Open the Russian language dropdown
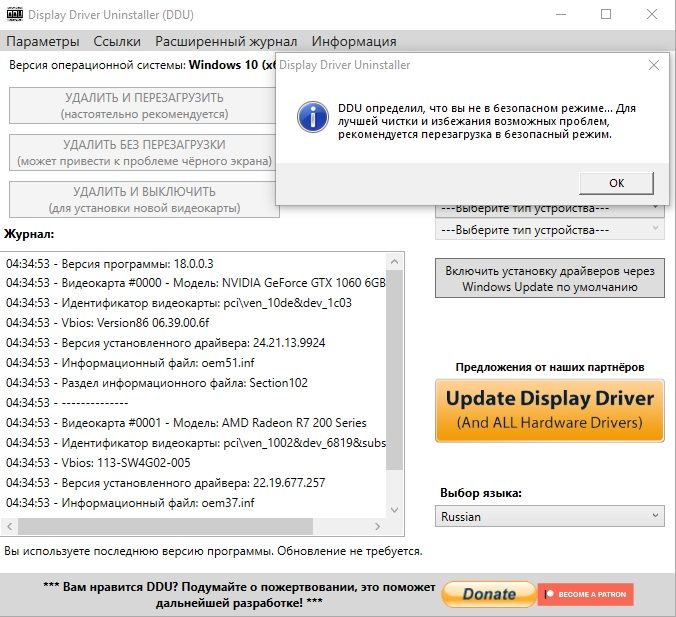676x617 pixels. 550,517
